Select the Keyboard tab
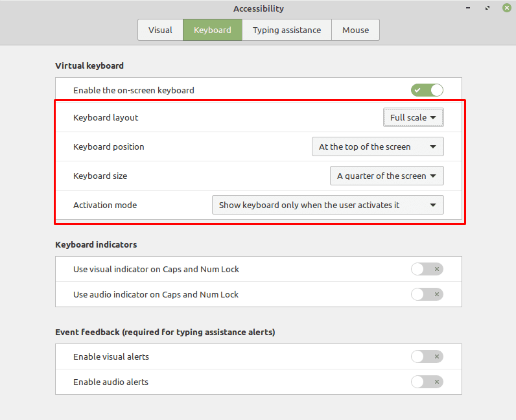Image resolution: width=516 pixels, height=420 pixels. click(x=213, y=30)
